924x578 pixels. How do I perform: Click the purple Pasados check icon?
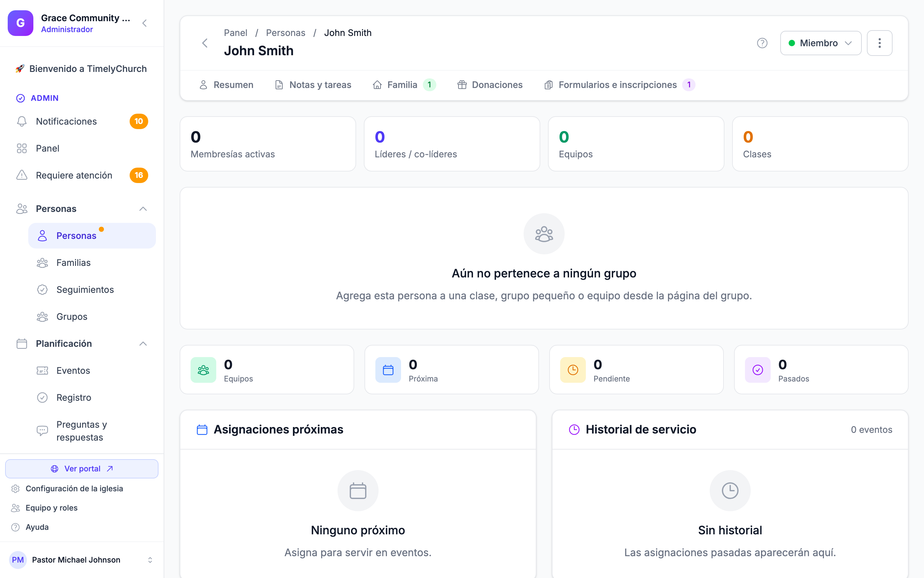(x=757, y=370)
